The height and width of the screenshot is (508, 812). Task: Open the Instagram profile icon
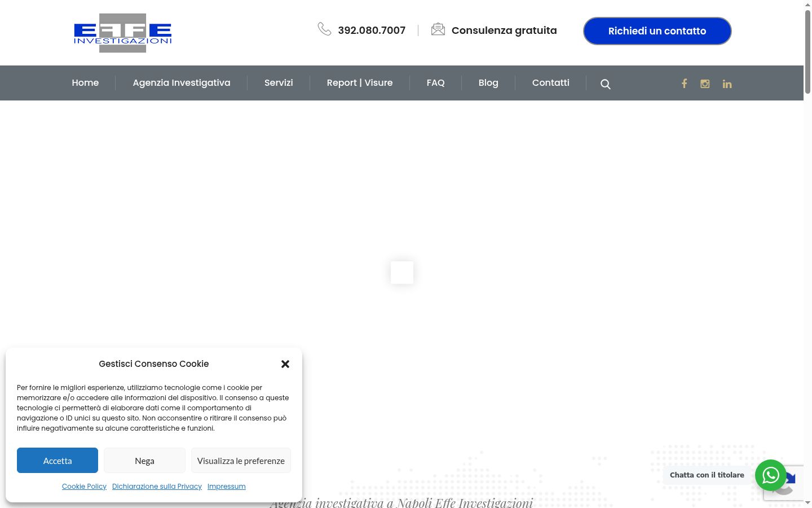pos(705,84)
